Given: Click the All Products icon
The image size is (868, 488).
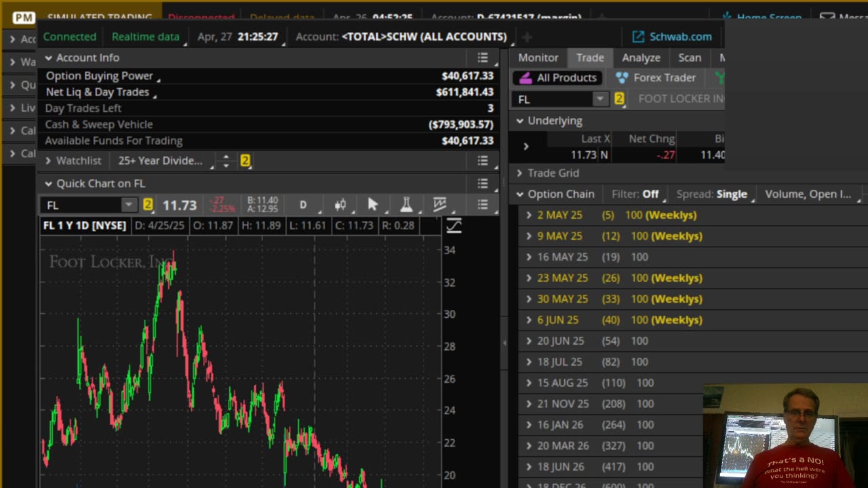Looking at the screenshot, I should click(526, 78).
